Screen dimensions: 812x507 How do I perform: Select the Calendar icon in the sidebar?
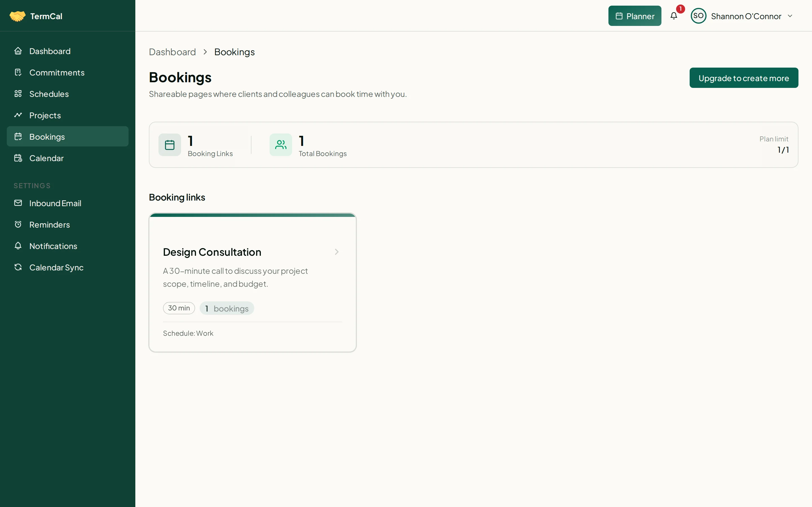tap(18, 158)
